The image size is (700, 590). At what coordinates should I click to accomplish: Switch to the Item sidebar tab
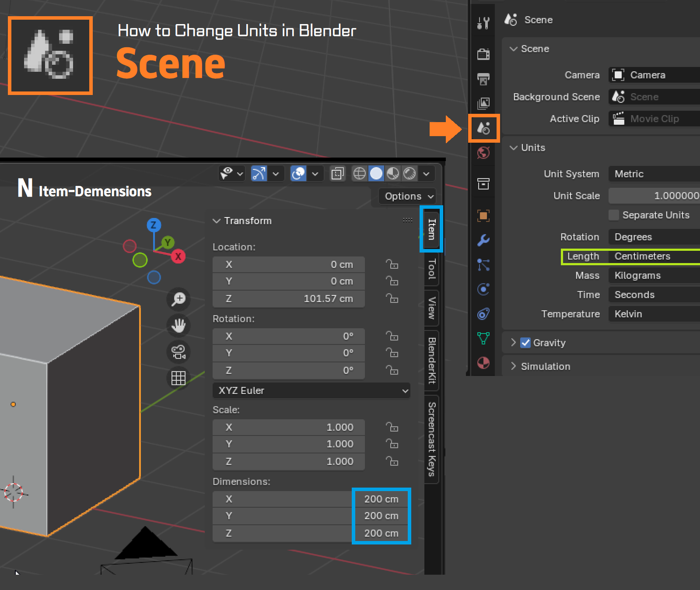pyautogui.click(x=431, y=229)
